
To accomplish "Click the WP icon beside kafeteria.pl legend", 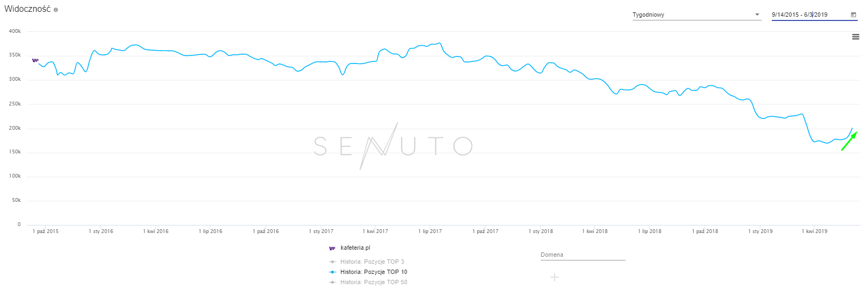I will coord(332,248).
